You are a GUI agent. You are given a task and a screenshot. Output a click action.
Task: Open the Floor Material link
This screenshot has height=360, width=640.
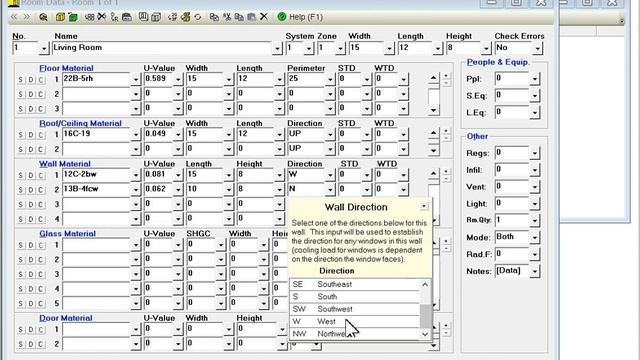[x=66, y=68]
